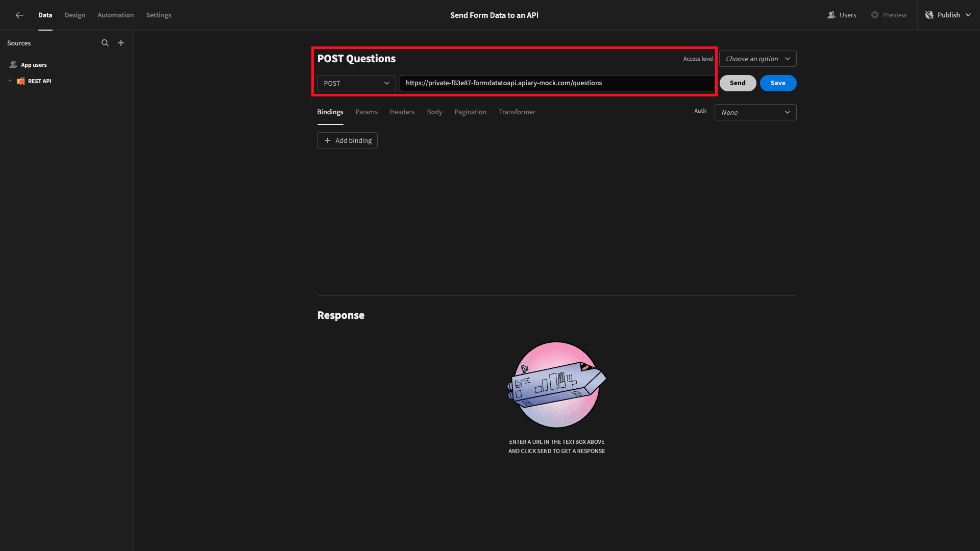Click the Response section heading

click(x=341, y=315)
